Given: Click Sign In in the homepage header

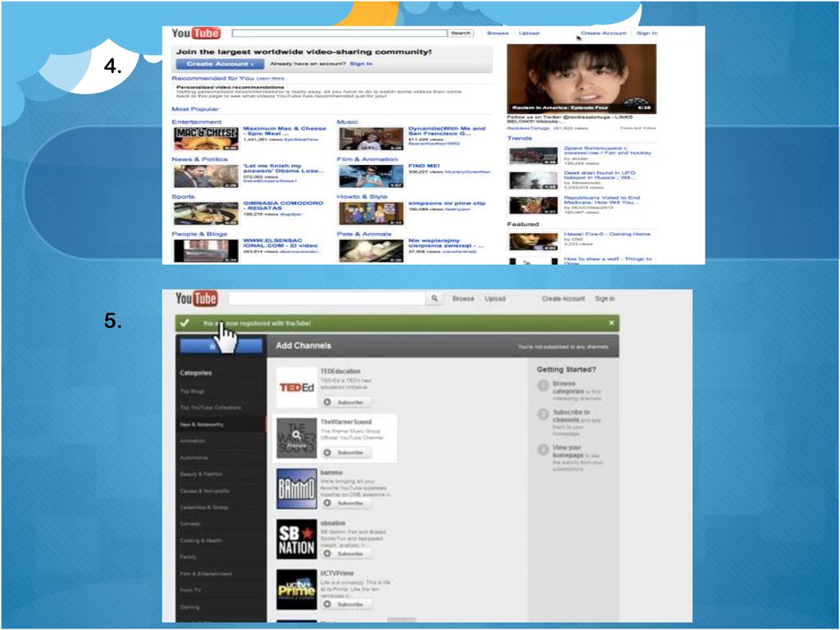Looking at the screenshot, I should [646, 33].
